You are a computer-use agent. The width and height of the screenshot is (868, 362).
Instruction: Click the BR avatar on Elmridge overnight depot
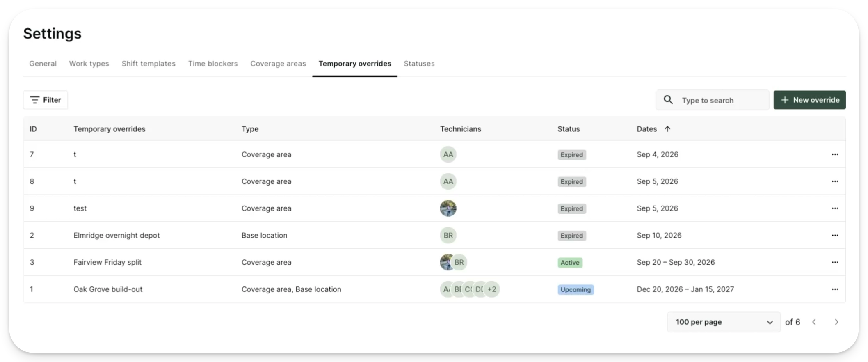coord(448,235)
